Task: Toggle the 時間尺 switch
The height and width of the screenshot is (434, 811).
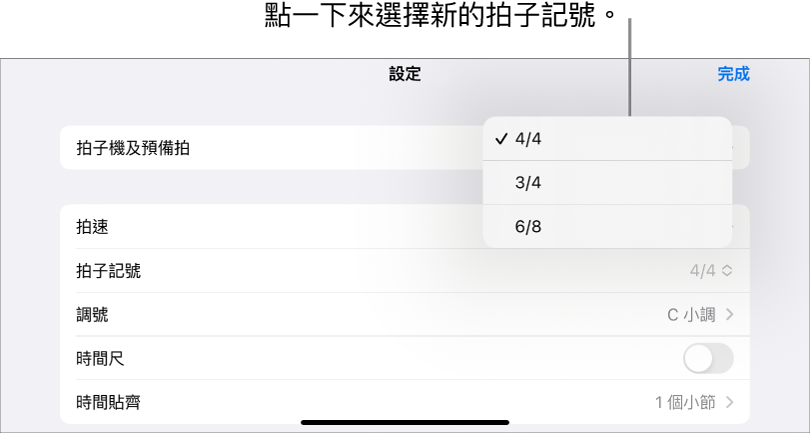Action: click(707, 358)
